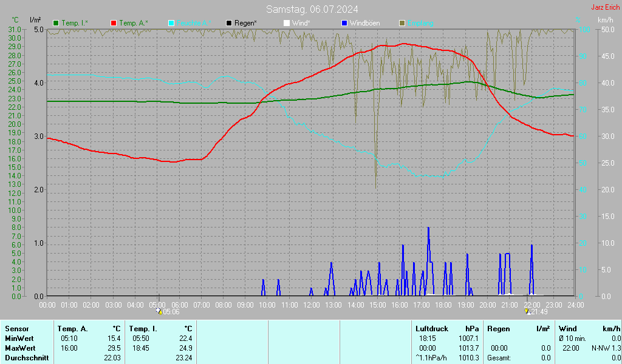622x364 pixels.
Task: Click the Regen header in the table
Action: pyautogui.click(x=499, y=328)
